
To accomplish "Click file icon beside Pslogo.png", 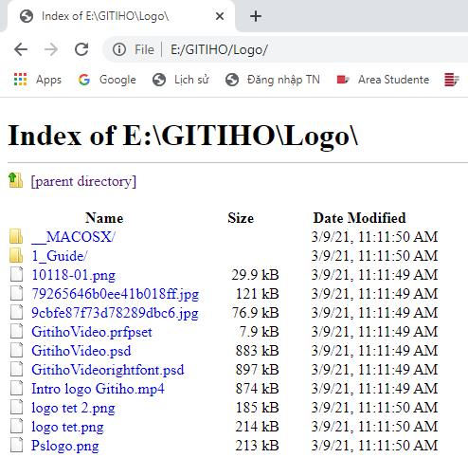I will 16,445.
